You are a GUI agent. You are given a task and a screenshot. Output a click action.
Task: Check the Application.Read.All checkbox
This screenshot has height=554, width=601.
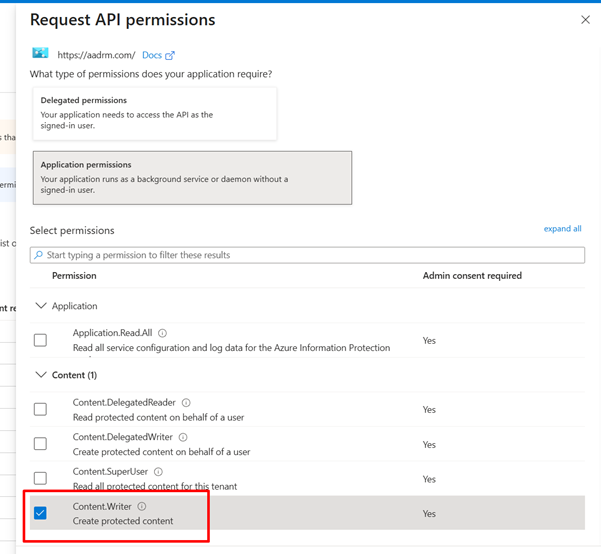(40, 340)
